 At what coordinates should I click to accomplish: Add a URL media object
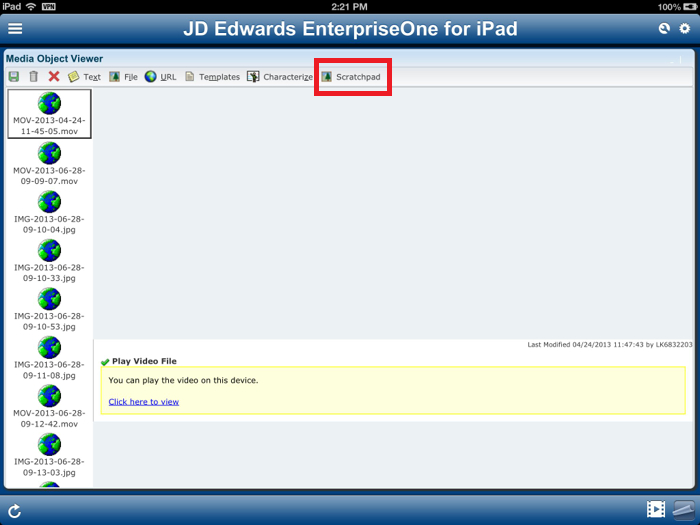(160, 77)
